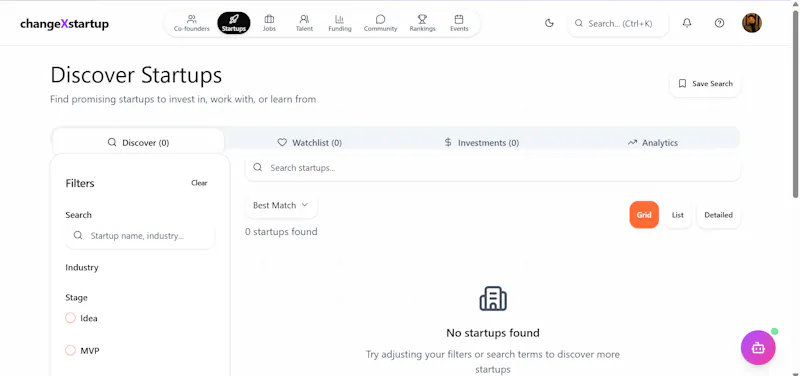Clear all filters
The width and height of the screenshot is (800, 376).
tap(199, 183)
